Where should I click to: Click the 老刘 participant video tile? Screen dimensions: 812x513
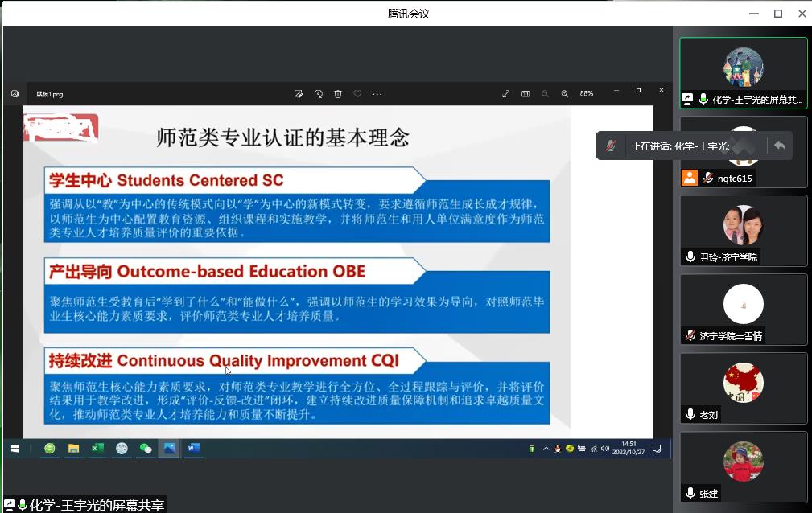(x=743, y=388)
